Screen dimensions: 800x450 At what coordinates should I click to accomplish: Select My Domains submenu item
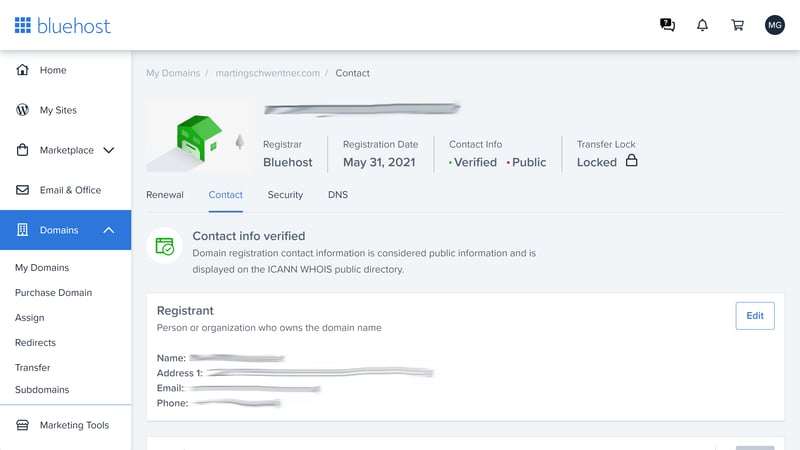click(42, 268)
